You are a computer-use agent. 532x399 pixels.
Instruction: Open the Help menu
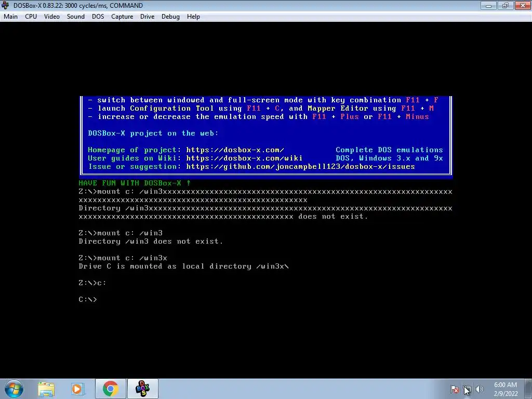(x=193, y=17)
